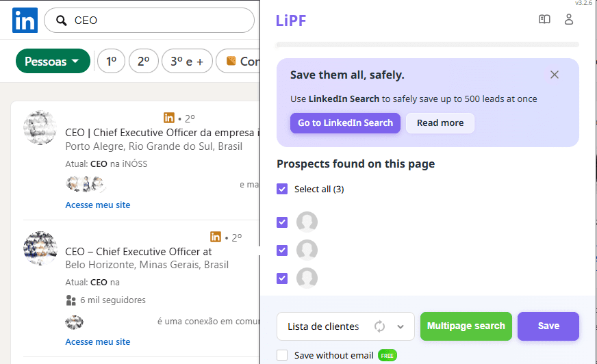Uncheck the second prospect checkbox
Viewport: 597px width, 364px height.
(x=282, y=250)
